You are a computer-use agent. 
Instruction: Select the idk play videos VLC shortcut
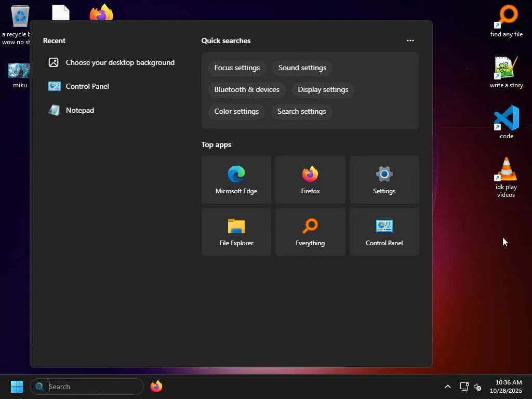(506, 177)
